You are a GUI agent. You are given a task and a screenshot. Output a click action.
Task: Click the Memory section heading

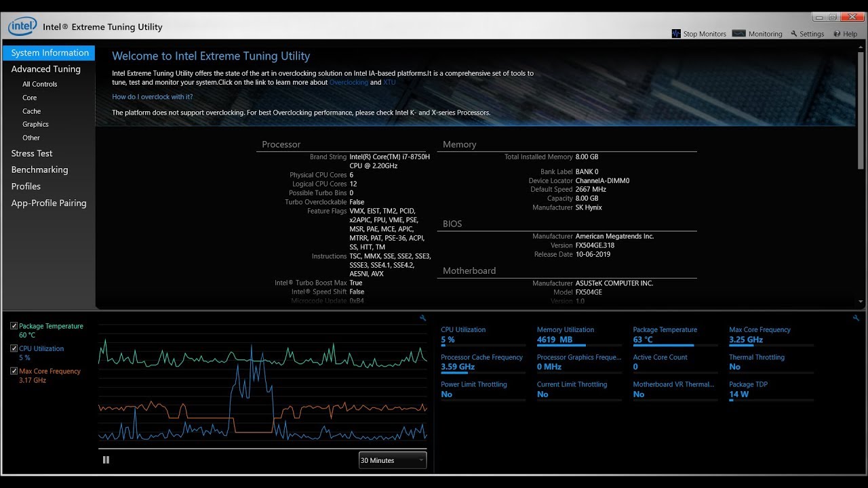point(459,144)
